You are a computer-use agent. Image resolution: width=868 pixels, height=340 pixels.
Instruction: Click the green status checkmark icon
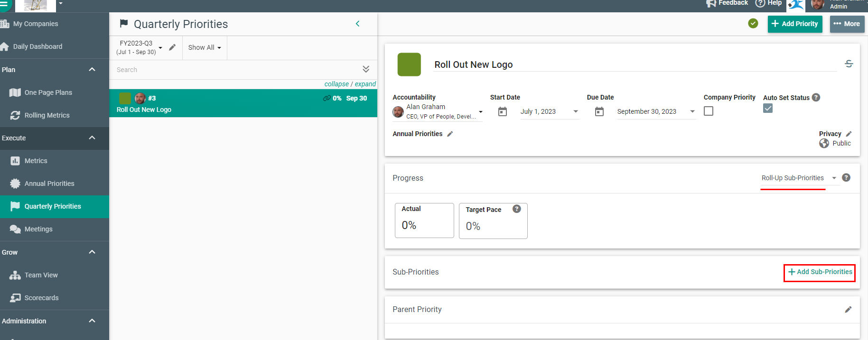coord(753,24)
